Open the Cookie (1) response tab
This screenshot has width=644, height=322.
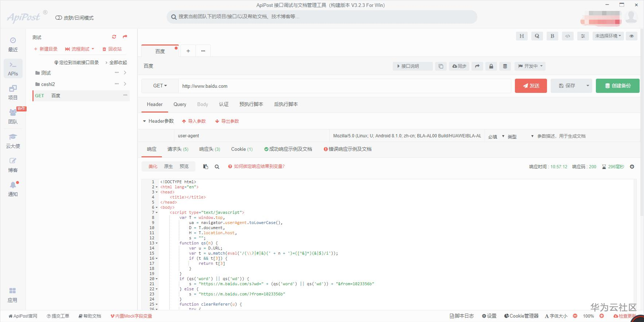click(242, 149)
